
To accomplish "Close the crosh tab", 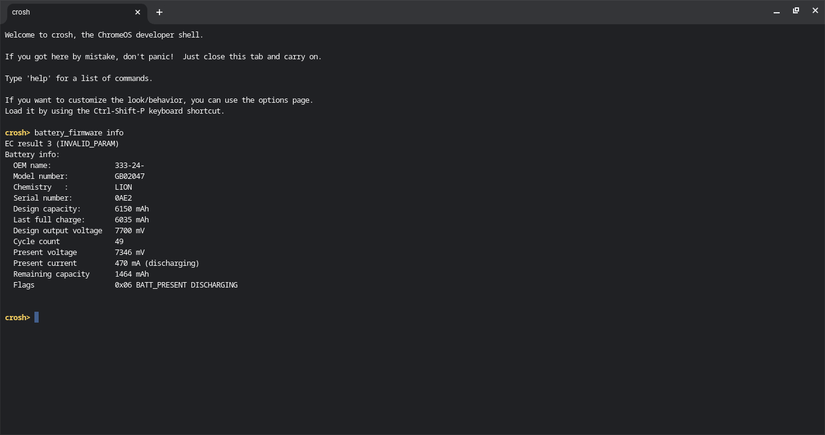I will [140, 12].
